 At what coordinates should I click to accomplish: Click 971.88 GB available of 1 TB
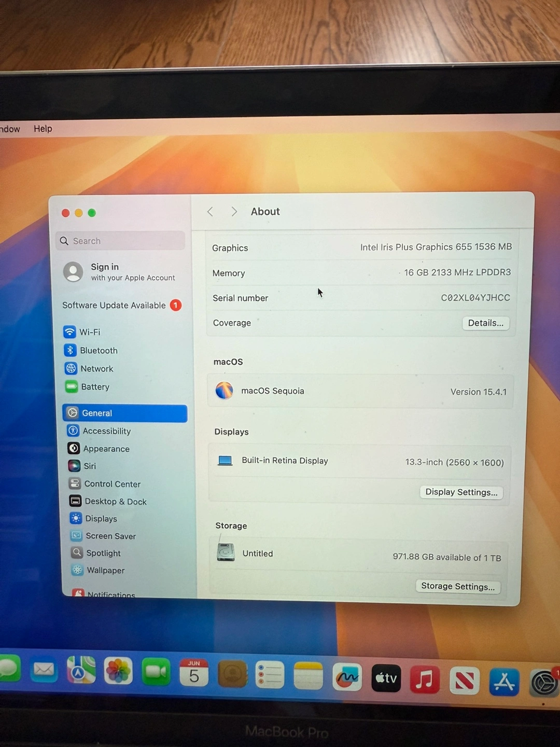point(447,557)
